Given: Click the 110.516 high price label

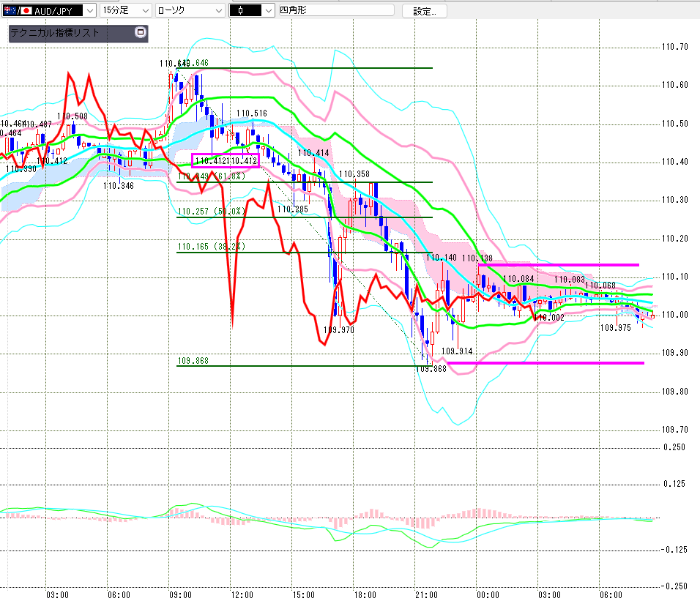Looking at the screenshot, I should coord(252,113).
